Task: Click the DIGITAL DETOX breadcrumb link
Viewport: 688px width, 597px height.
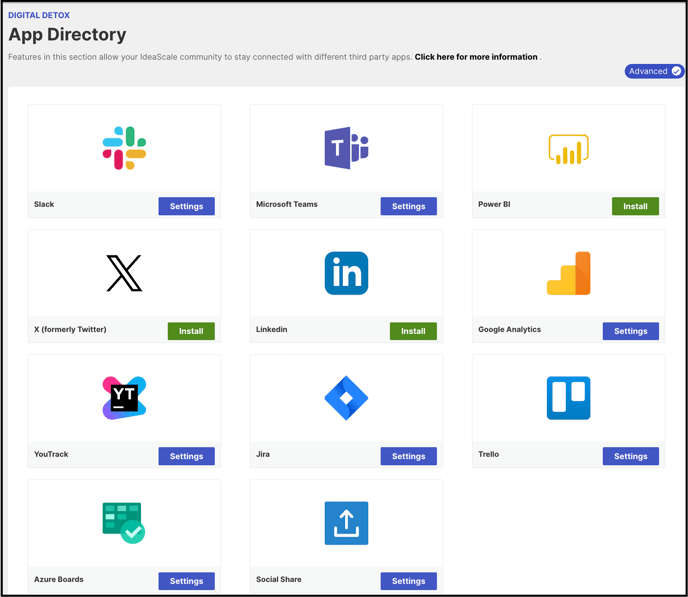Action: click(39, 15)
